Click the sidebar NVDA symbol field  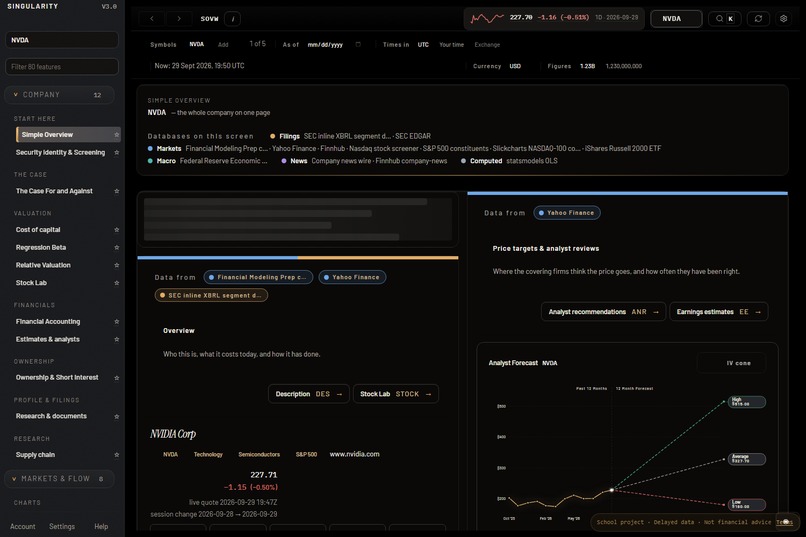[x=62, y=40]
